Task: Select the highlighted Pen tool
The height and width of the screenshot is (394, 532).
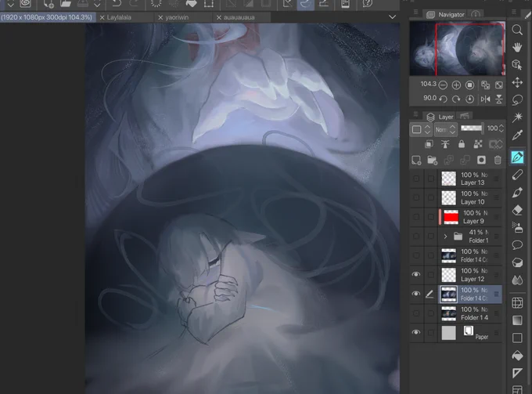Action: coord(517,157)
